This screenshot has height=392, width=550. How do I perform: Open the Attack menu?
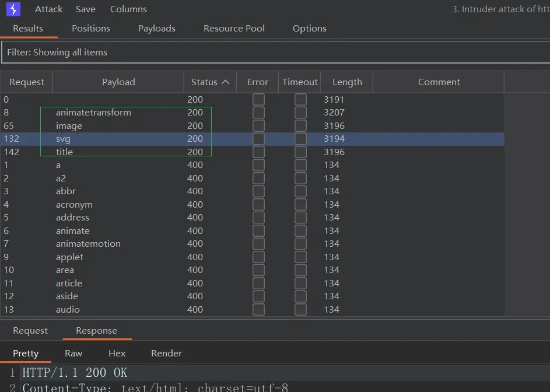(x=48, y=9)
